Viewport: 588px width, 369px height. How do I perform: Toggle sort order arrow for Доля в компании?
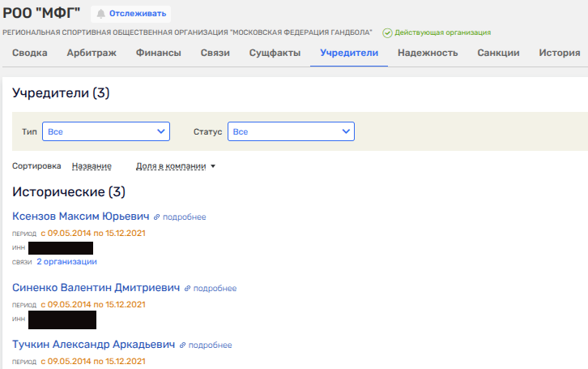tap(213, 166)
